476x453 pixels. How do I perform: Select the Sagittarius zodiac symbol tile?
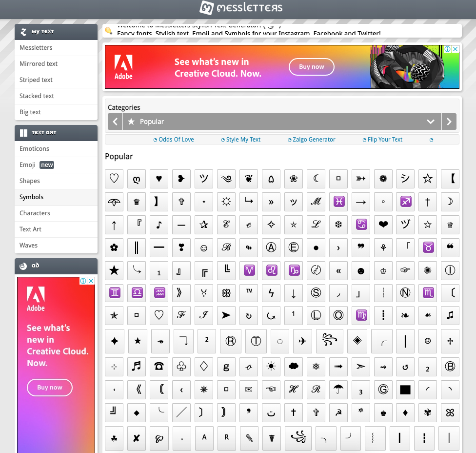[x=406, y=202]
